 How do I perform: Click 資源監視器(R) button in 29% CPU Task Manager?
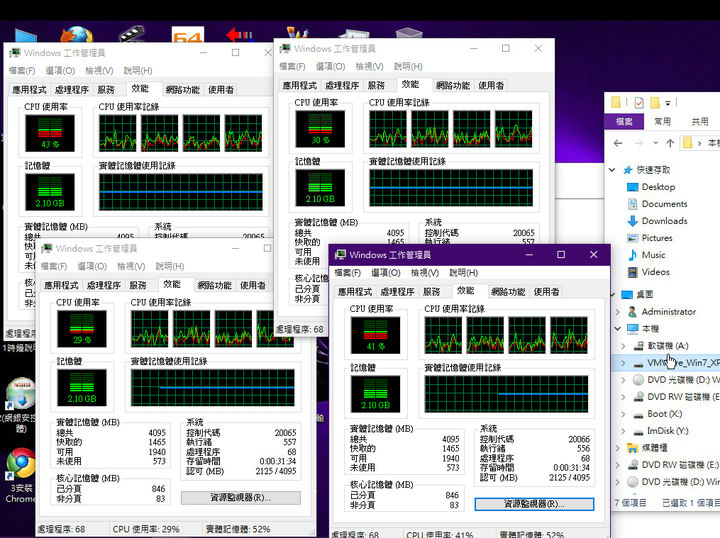point(241,498)
